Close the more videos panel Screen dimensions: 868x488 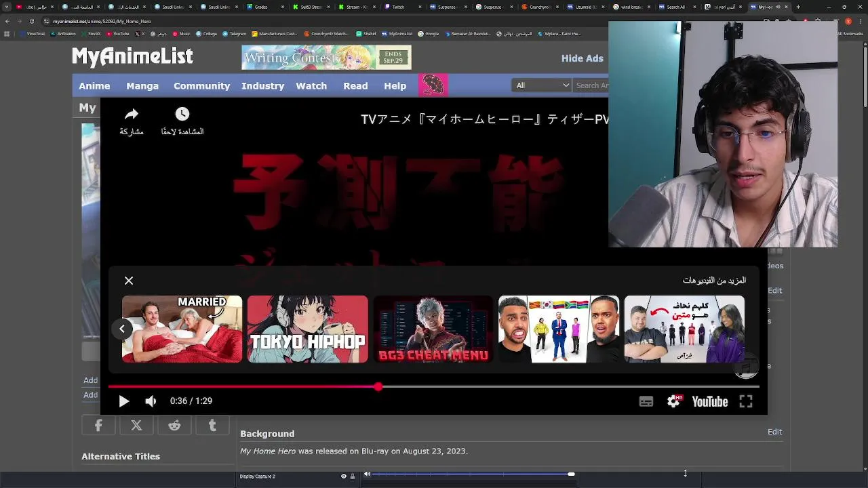129,281
